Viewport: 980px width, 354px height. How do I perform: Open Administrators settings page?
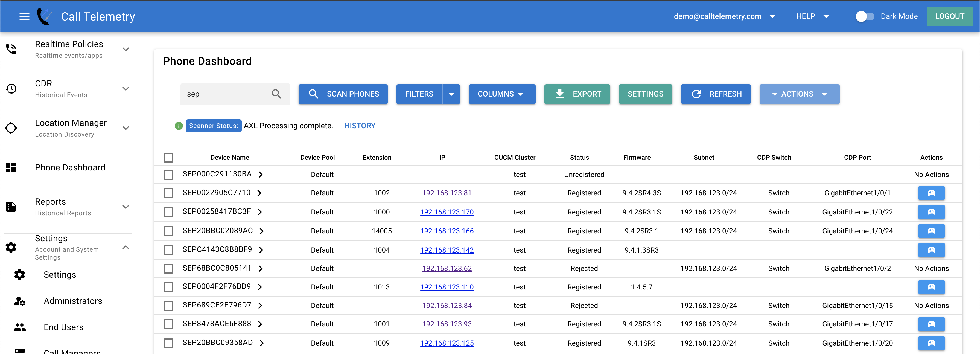coord(73,301)
